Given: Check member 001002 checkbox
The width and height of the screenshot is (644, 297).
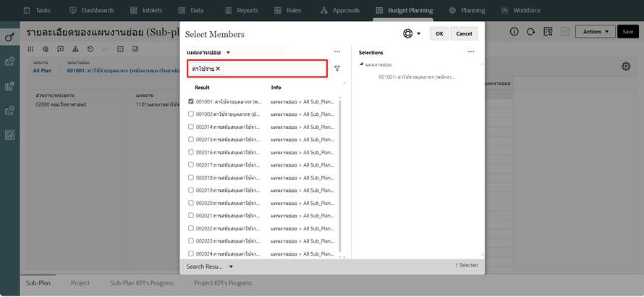Looking at the screenshot, I should (x=191, y=114).
